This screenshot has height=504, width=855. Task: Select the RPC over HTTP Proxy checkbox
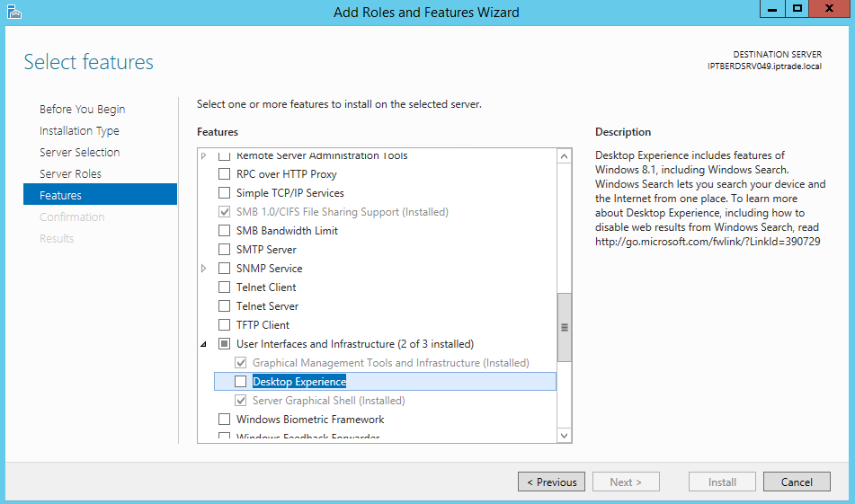point(224,173)
